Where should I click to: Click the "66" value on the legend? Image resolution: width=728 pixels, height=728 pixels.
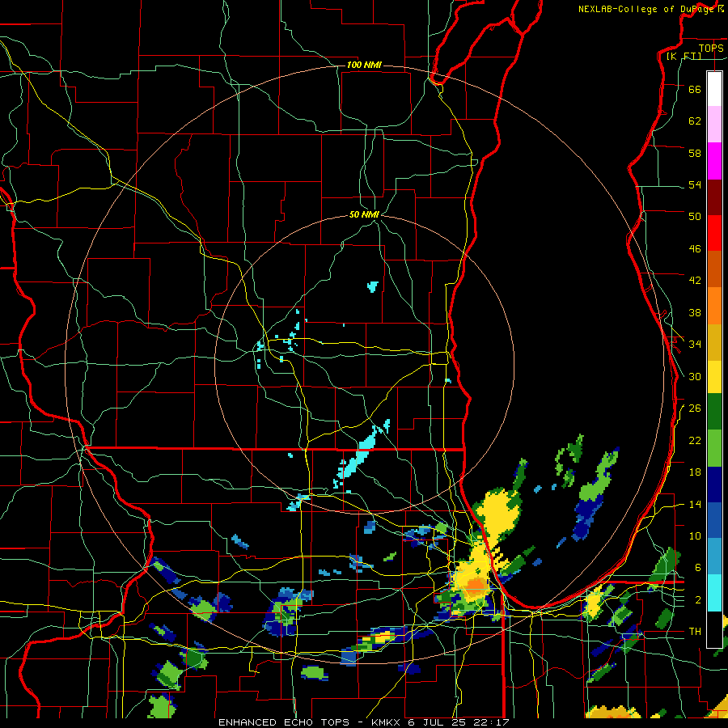pos(695,89)
